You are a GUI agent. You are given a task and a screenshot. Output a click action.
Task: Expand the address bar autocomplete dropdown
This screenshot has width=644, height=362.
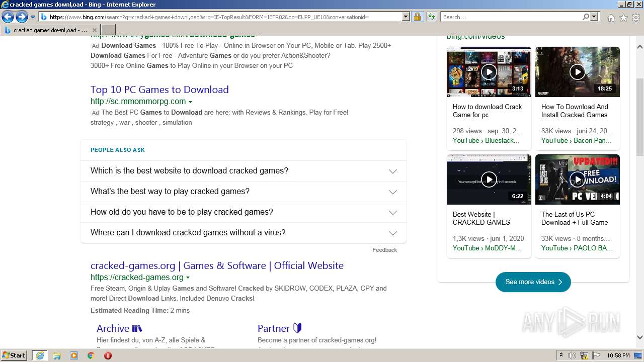pyautogui.click(x=406, y=17)
